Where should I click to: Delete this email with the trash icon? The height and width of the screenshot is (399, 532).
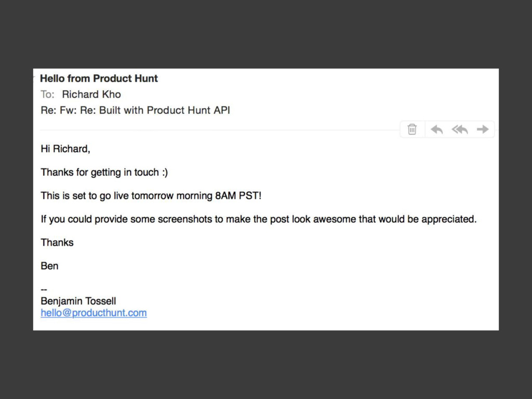coord(412,129)
